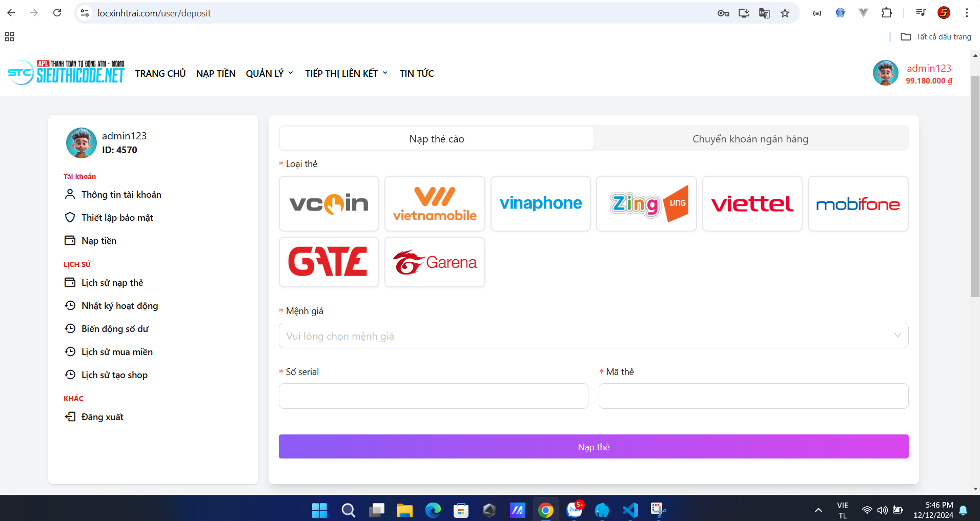Open Thiết lập bảo mật settings
Screen dimensions: 980x521
point(117,218)
